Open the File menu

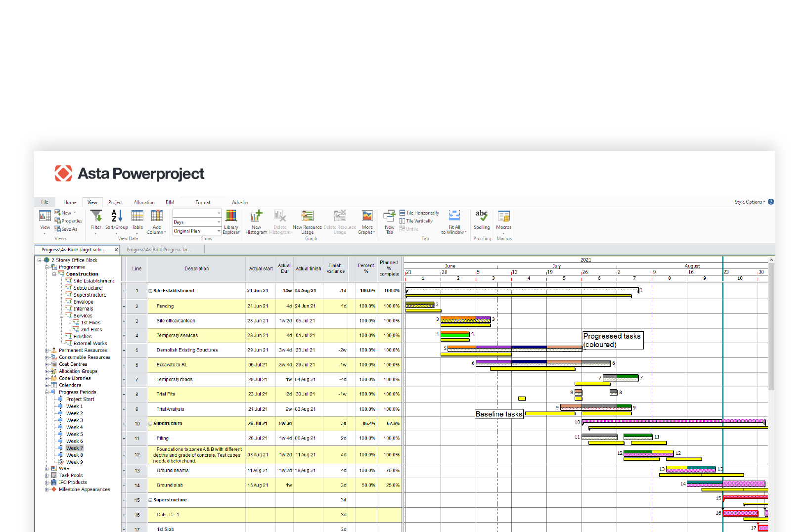tap(45, 202)
